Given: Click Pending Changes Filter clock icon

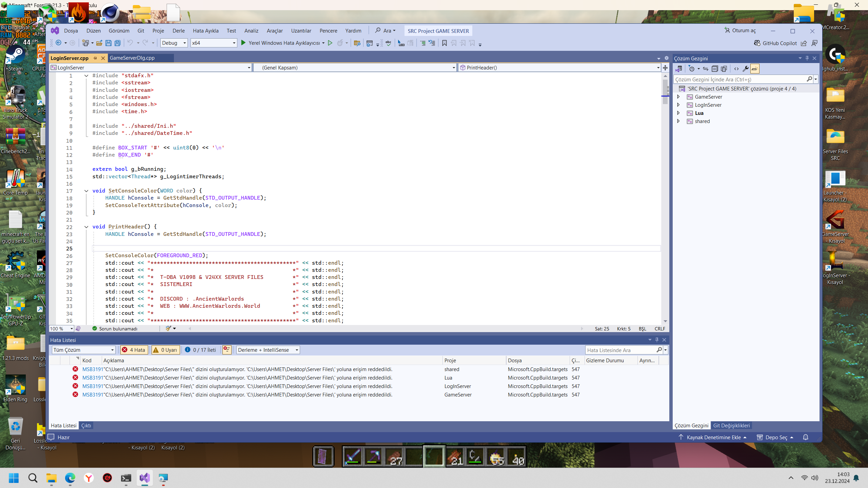Looking at the screenshot, I should click(691, 69).
